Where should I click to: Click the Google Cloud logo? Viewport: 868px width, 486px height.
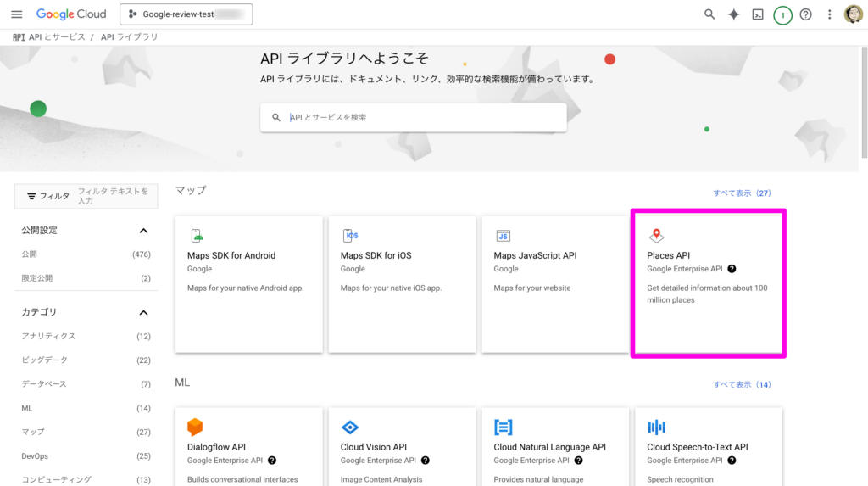[x=71, y=14]
